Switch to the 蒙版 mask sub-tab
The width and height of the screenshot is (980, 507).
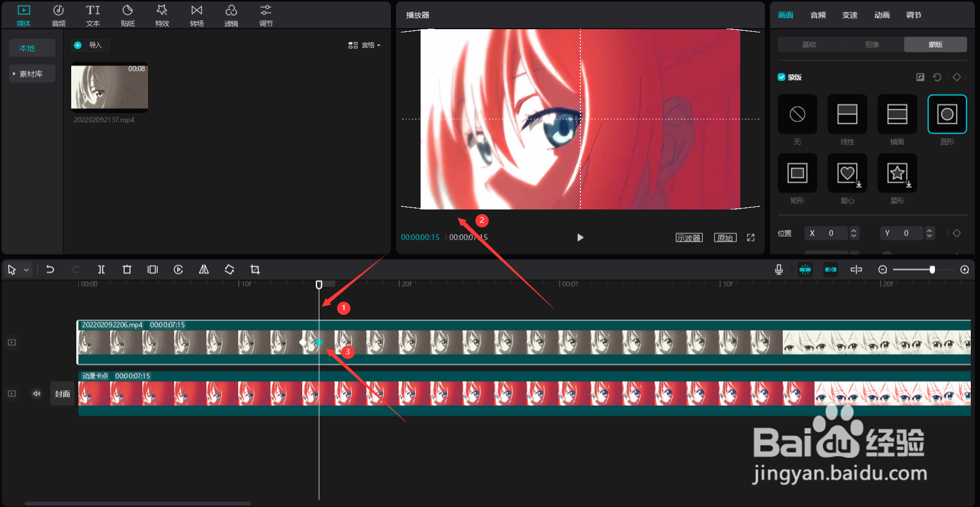pos(935,45)
